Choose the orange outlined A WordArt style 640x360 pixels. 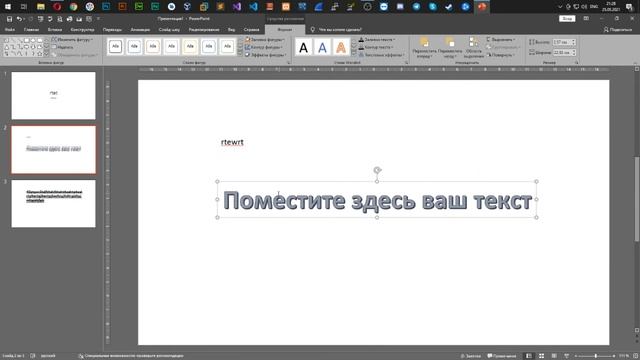tap(341, 48)
